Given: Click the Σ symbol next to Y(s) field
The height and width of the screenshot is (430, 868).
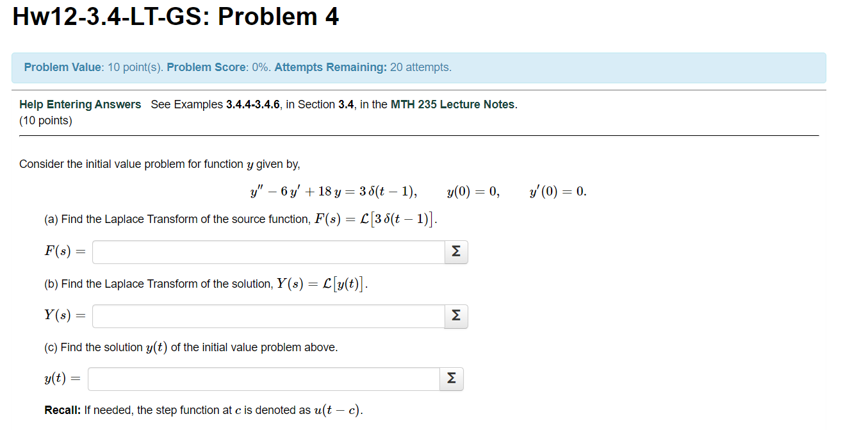Looking at the screenshot, I should click(x=455, y=316).
